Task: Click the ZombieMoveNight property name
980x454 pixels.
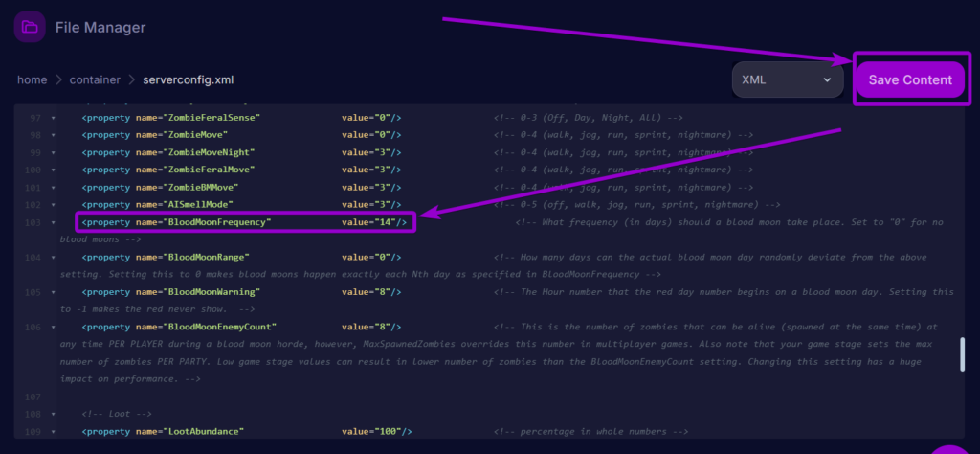Action: (210, 152)
